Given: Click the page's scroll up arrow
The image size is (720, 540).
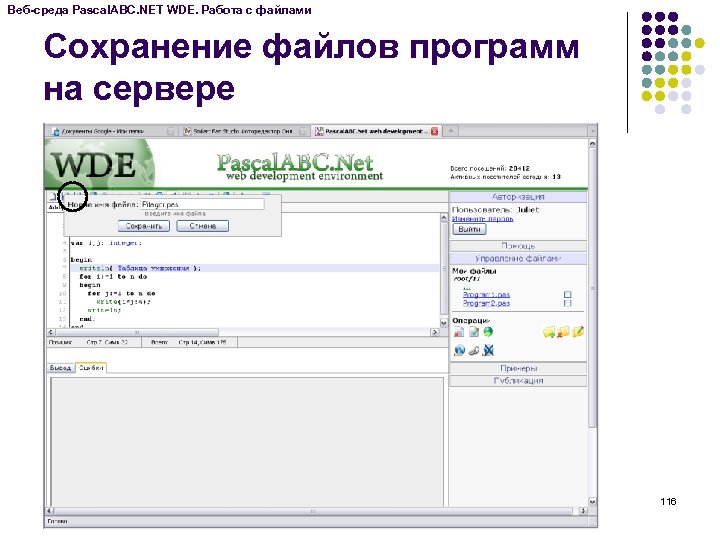Looking at the screenshot, I should point(592,144).
